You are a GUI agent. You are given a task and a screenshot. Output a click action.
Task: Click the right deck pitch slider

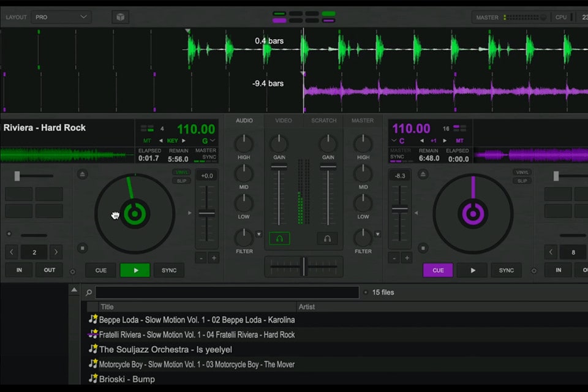tap(400, 209)
